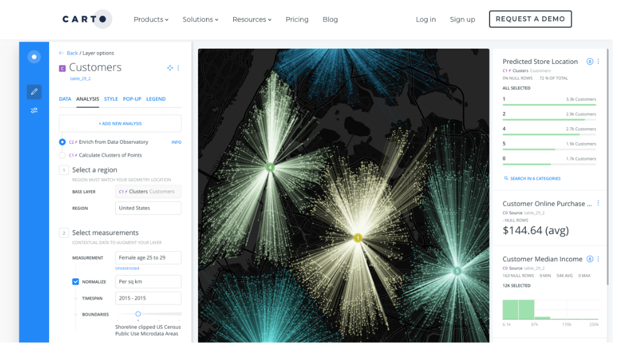Image resolution: width=634 pixels, height=364 pixels.
Task: Switch to the DATA tab
Action: [65, 99]
